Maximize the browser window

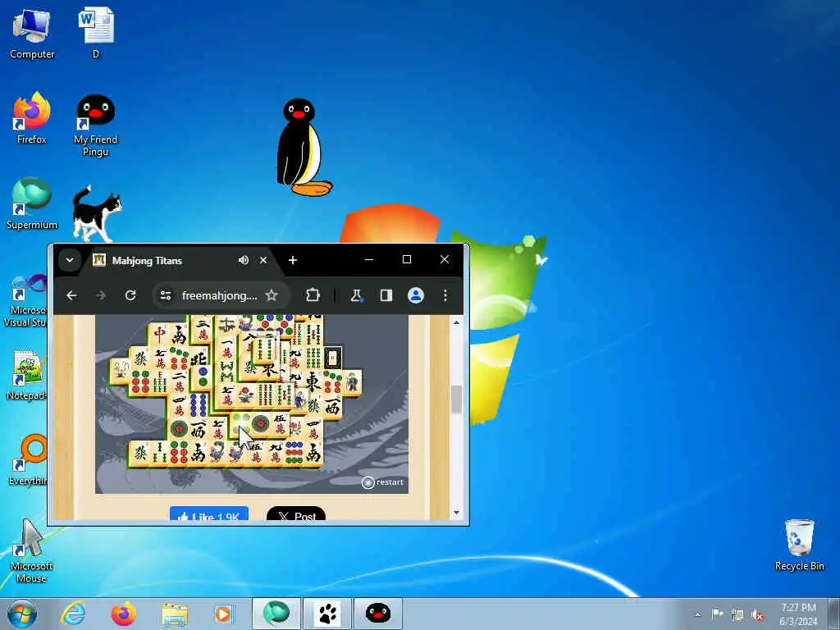click(407, 259)
